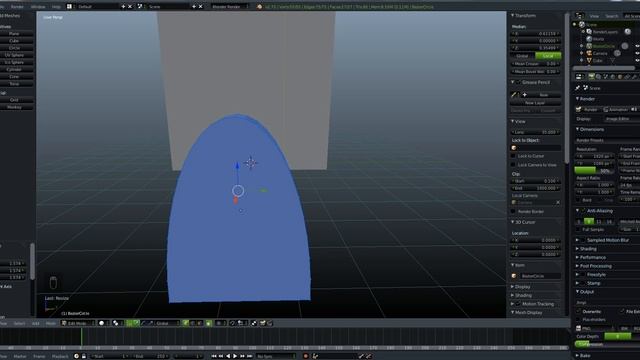Viewport: 640px width, 360px height.
Task: Adjust the Compression slider in Output
Action: click(607, 344)
